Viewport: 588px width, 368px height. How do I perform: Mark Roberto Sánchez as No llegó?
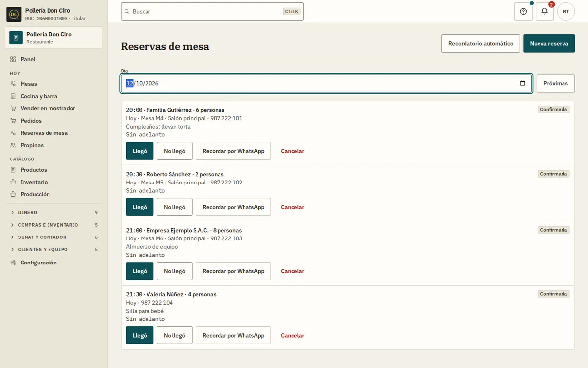point(174,207)
